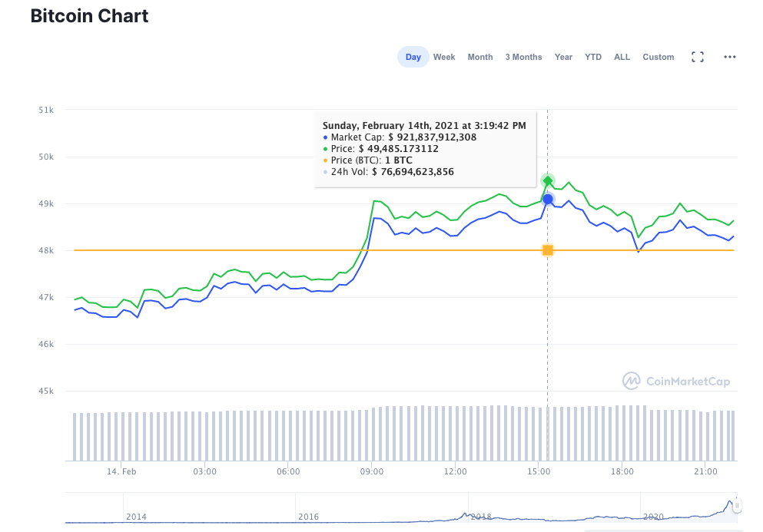Click the blue circle Market Cap marker
763x532 pixels.
click(x=548, y=199)
